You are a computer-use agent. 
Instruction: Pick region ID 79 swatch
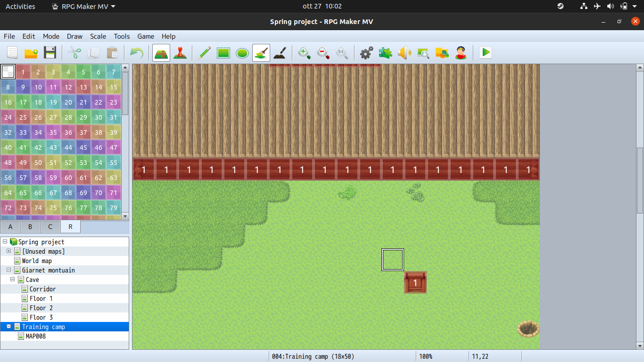tap(114, 208)
